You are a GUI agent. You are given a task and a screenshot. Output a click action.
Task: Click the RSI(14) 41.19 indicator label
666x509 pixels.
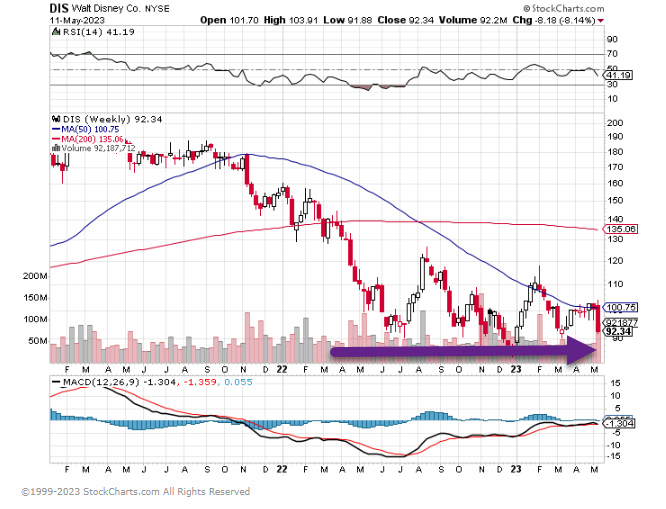coord(99,32)
